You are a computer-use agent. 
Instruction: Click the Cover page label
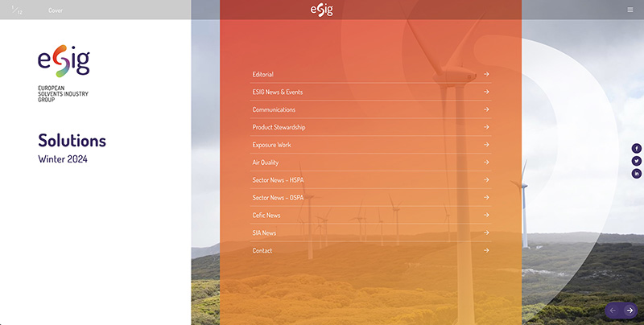[x=56, y=10]
